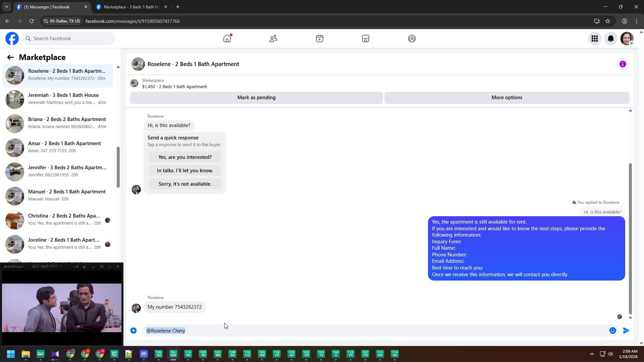Click the purple conversation info icon
The width and height of the screenshot is (644, 362).
pos(623,64)
